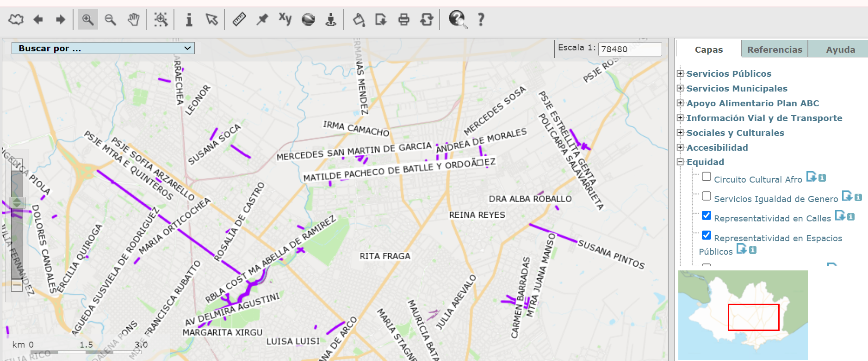Screen dimensions: 868x361
Task: Choose the arrow select tool
Action: [x=212, y=19]
